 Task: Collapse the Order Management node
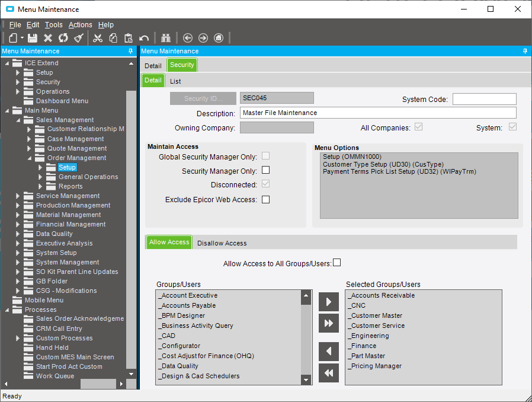(29, 158)
